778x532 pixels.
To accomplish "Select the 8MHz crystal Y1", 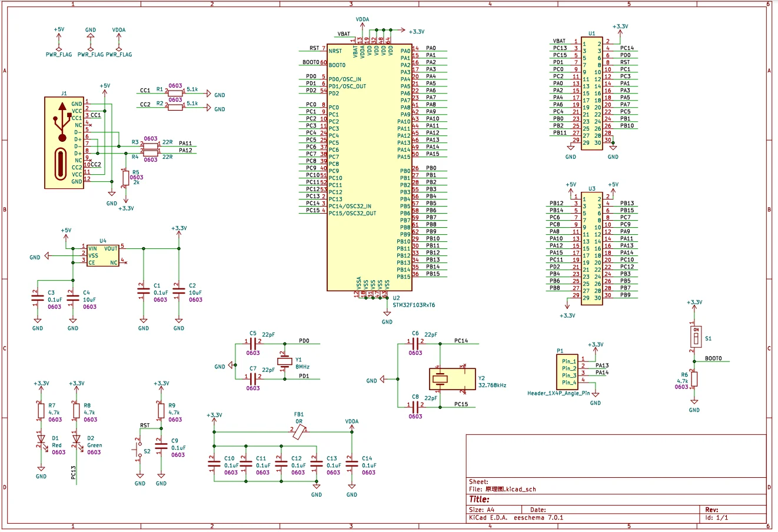I will 285,361.
